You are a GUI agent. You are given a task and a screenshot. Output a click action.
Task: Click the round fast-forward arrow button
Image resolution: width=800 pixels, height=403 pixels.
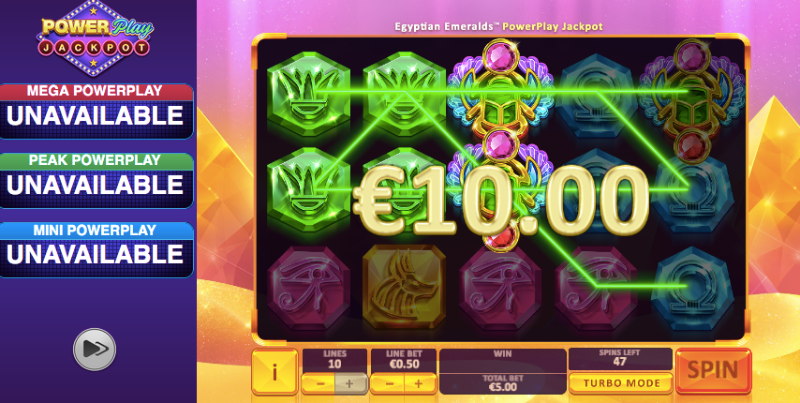coord(94,349)
